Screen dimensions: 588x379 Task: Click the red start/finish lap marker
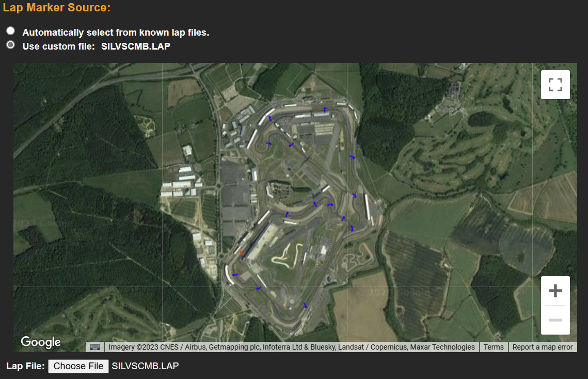(242, 253)
